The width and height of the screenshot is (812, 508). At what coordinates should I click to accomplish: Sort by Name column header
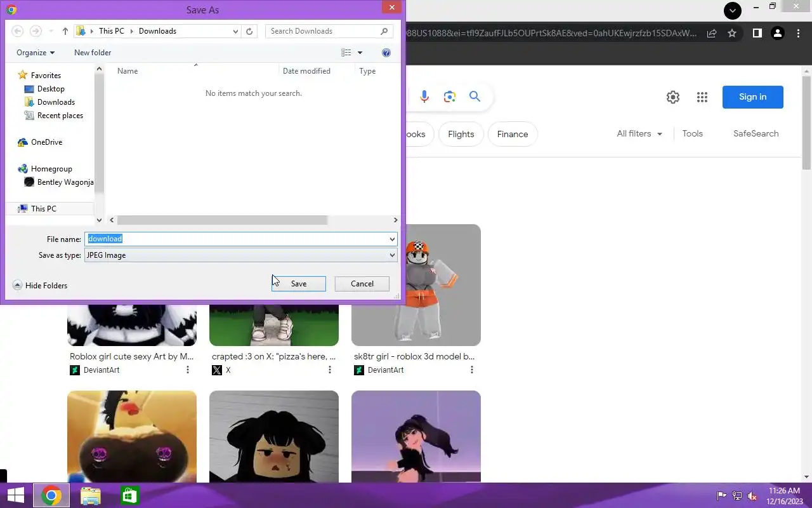pyautogui.click(x=128, y=71)
